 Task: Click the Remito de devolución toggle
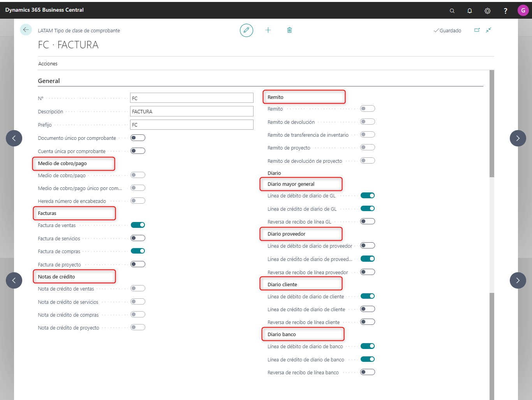[368, 122]
